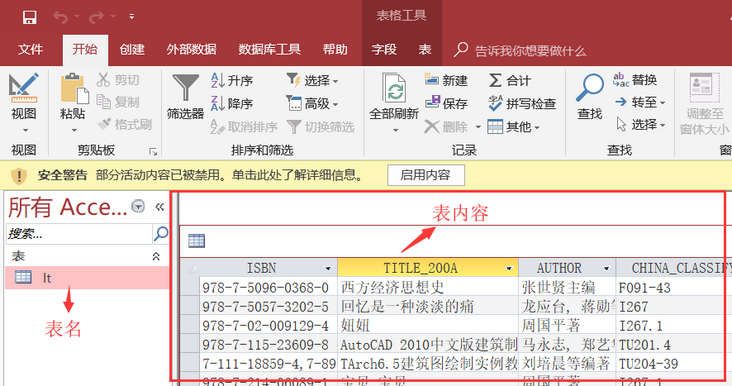
Task: Open the 剪贴板 dialog launcher
Action: pos(153,151)
